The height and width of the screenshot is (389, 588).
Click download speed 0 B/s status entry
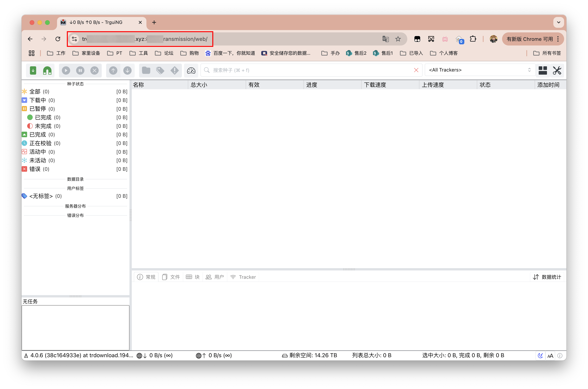click(x=155, y=355)
